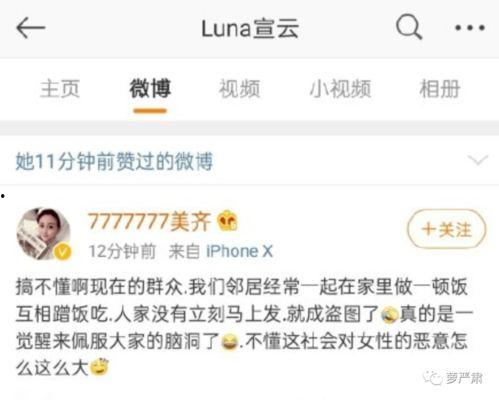Viewport: 499px width, 400px height.
Task: Follow user with the +关注 button
Action: 446,229
